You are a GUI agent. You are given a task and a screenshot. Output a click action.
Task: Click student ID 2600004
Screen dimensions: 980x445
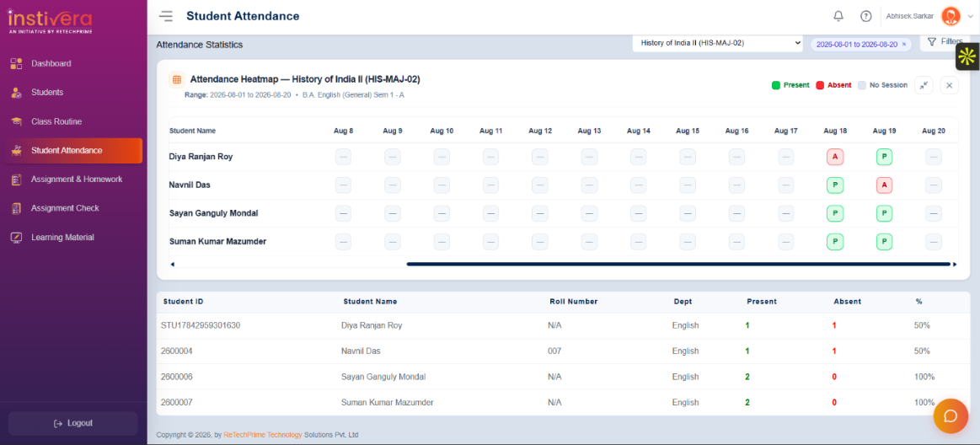(176, 351)
